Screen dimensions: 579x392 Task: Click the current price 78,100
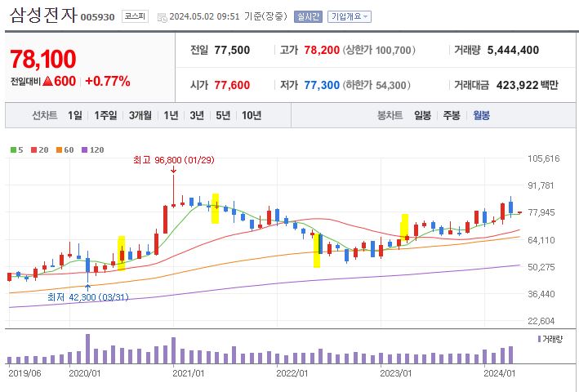coord(43,59)
